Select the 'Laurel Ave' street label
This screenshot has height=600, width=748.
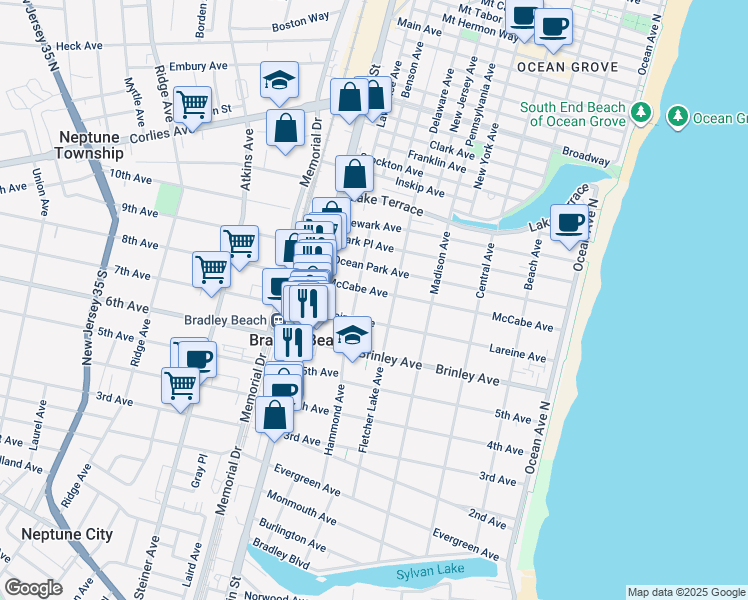[x=38, y=425]
